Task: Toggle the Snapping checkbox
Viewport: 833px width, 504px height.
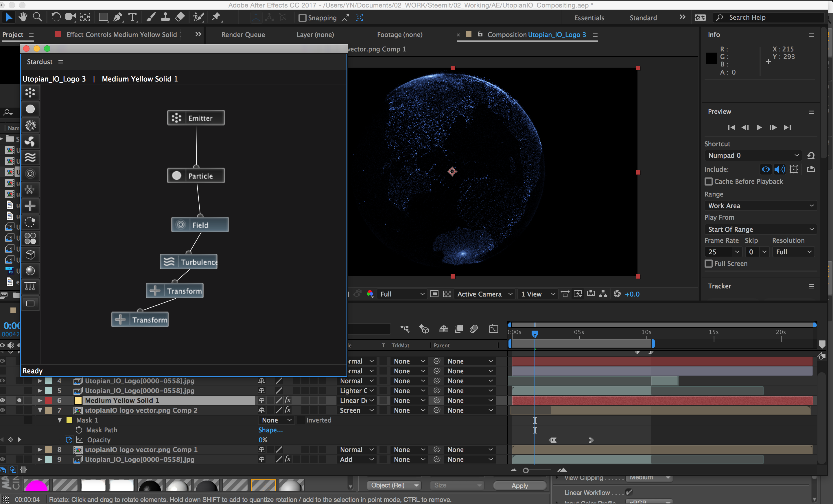Action: 302,18
